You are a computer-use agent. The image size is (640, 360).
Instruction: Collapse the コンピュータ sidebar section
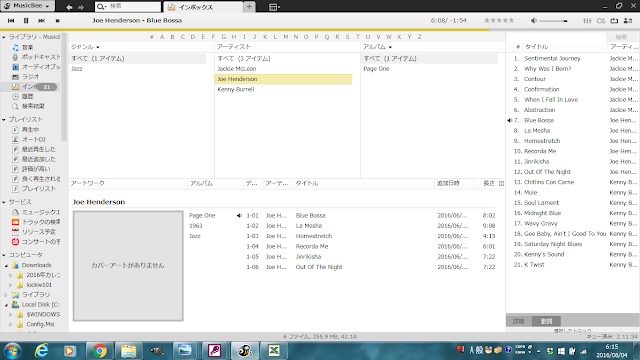4,255
